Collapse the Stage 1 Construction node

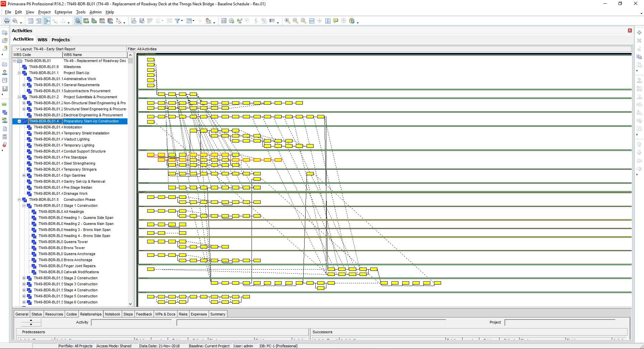pos(24,206)
